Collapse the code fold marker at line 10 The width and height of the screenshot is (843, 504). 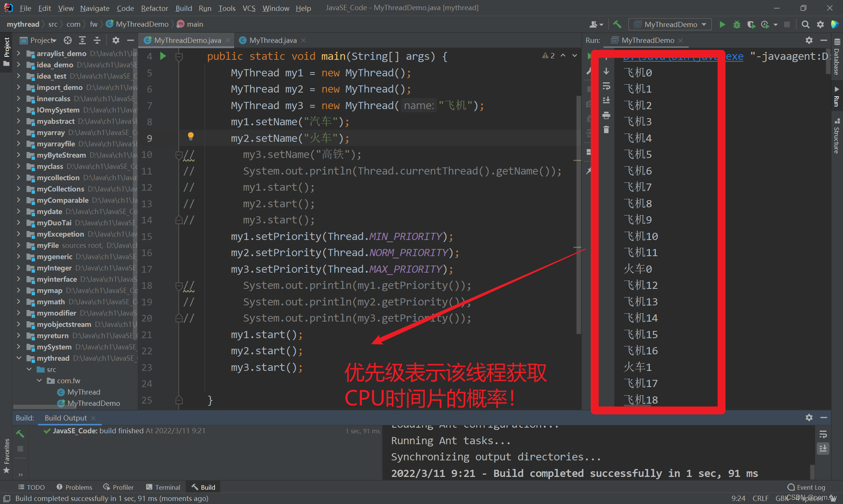tap(179, 155)
